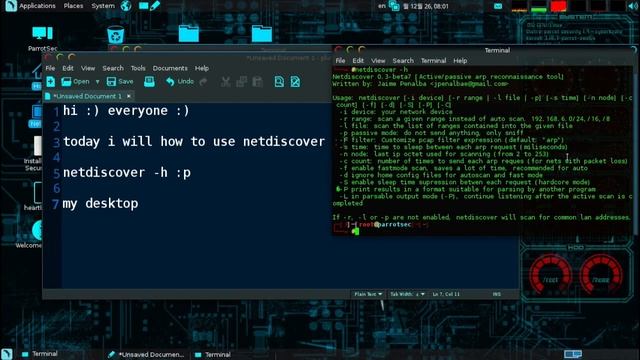The width and height of the screenshot is (640, 360).
Task: Switch to second Terminal in bottom taskbar
Action: click(x=213, y=354)
